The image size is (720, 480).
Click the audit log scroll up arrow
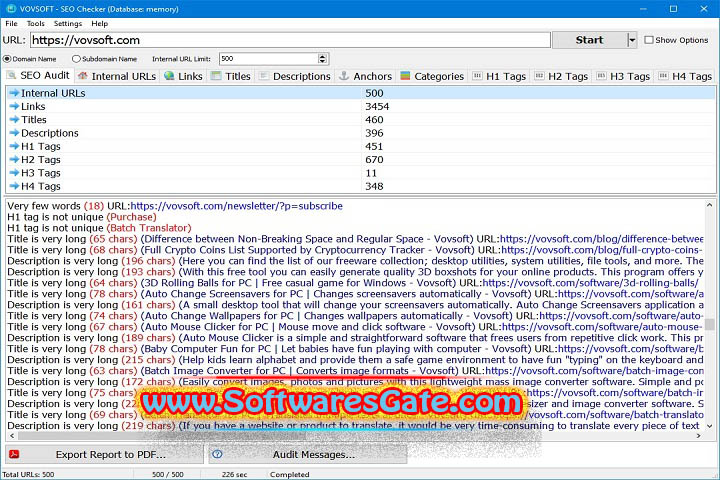pos(709,205)
